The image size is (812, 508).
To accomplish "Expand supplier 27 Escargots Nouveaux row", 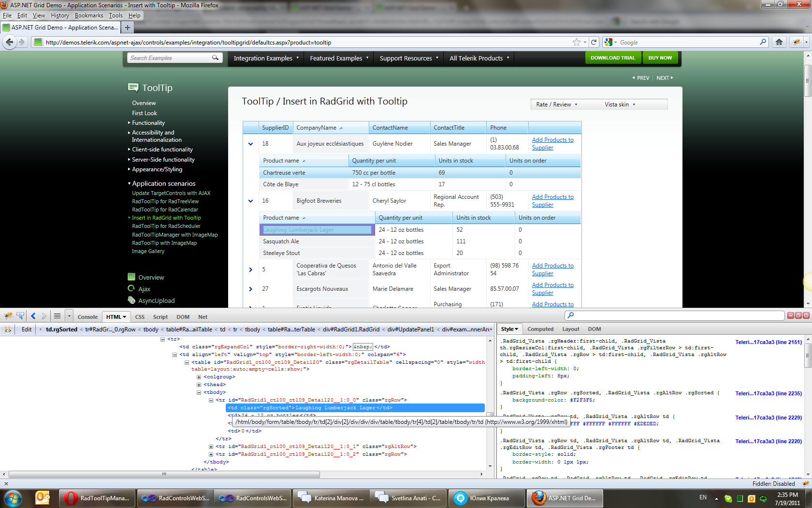I will point(250,289).
